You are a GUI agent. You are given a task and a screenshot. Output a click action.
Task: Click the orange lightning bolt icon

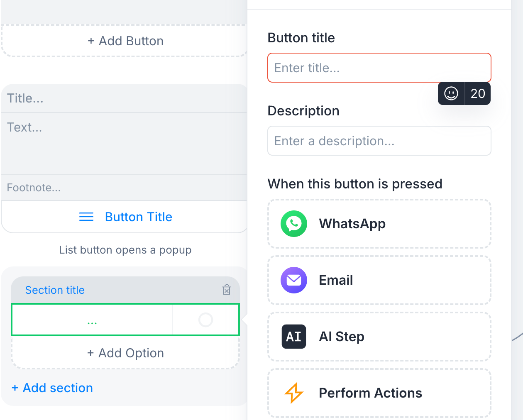[294, 393]
